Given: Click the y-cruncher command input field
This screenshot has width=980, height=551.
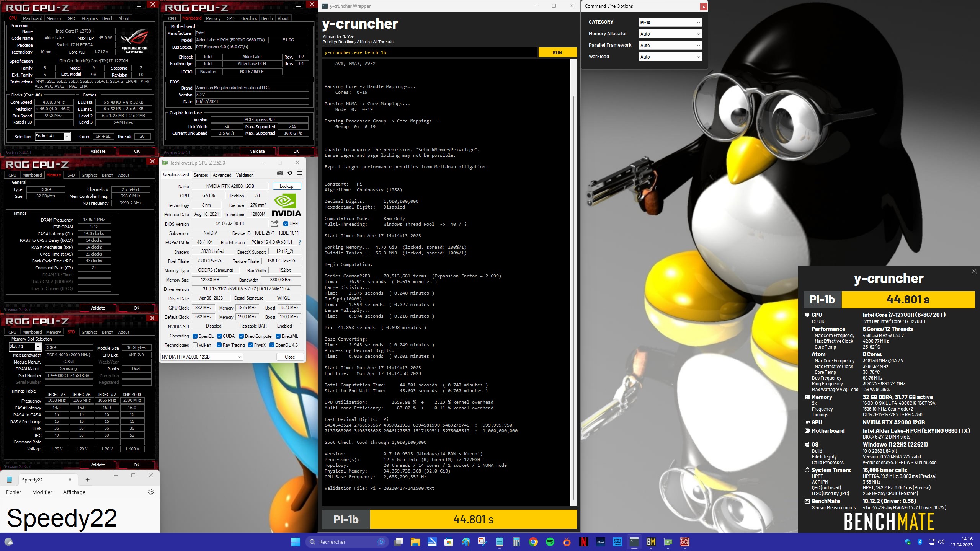Looking at the screenshot, I should point(430,52).
